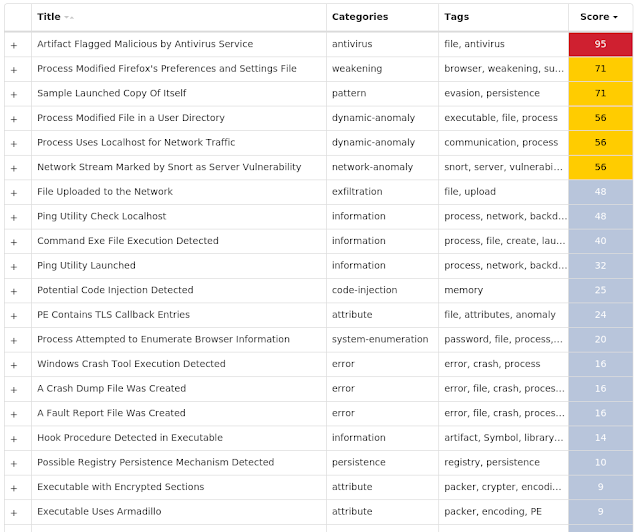Select score 71 for Sample Launched Copy row
Image resolution: width=640 pixels, height=532 pixels.
(600, 93)
